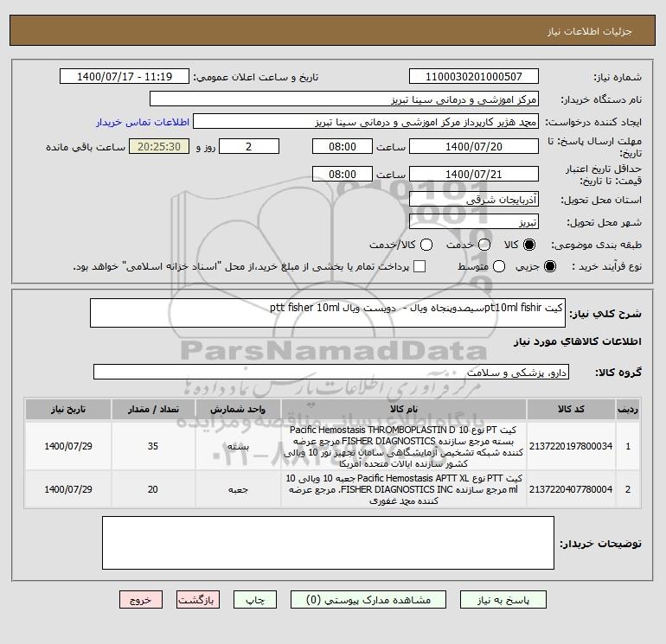Click the unit cell جعبه
666x644 pixels.
238,489
